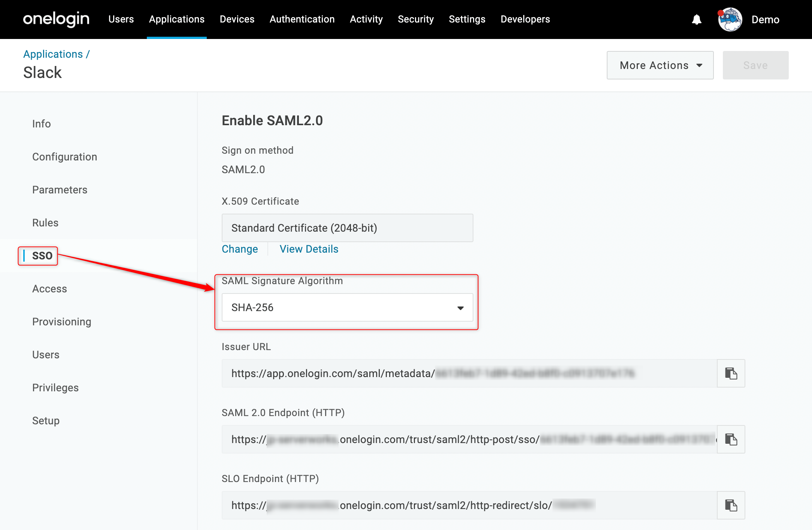Open the Developers menu
812x530 pixels.
[x=525, y=19]
